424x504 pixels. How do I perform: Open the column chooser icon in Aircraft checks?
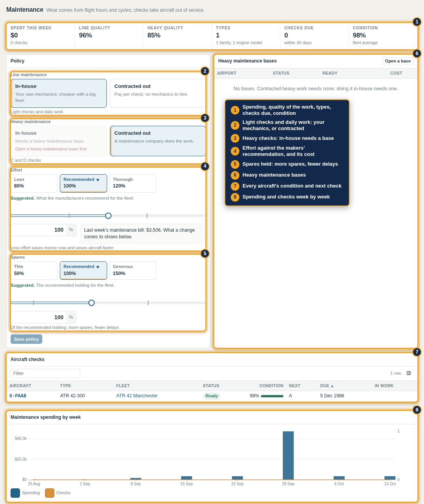[409, 373]
